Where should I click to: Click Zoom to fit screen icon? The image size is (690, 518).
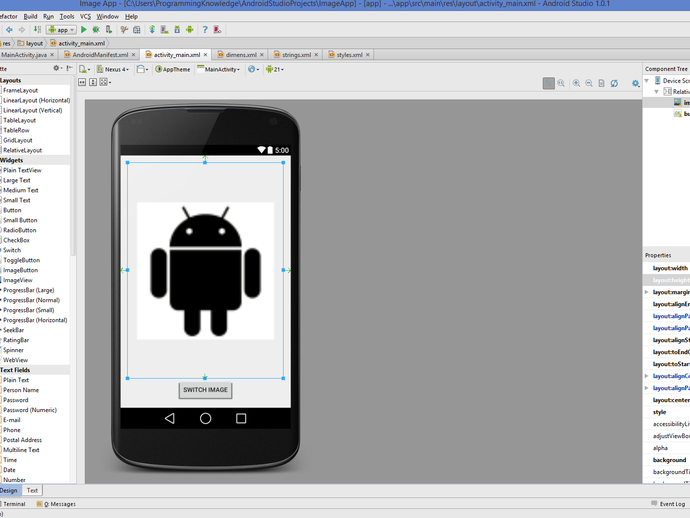click(x=548, y=83)
